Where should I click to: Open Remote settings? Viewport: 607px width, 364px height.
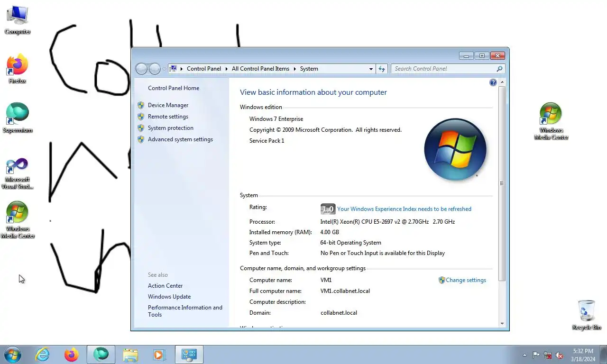tap(168, 117)
